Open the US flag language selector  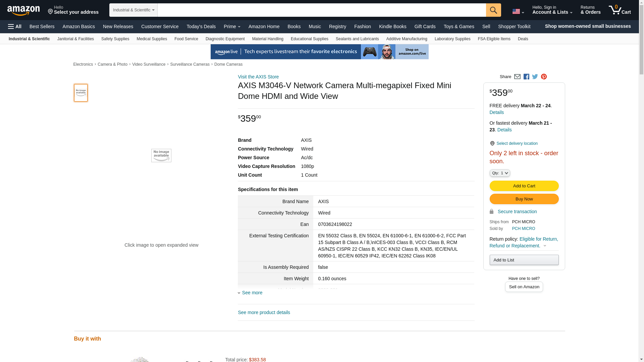[x=518, y=12]
